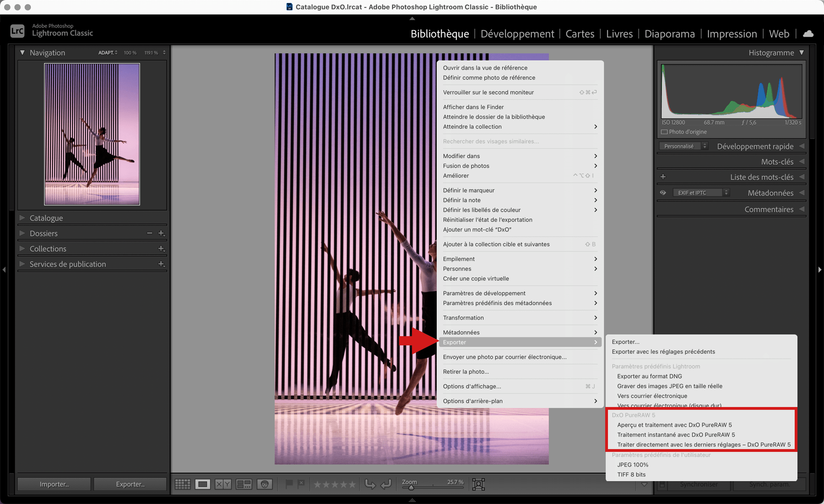824x504 pixels.
Task: Open the Cartes module
Action: (x=580, y=34)
